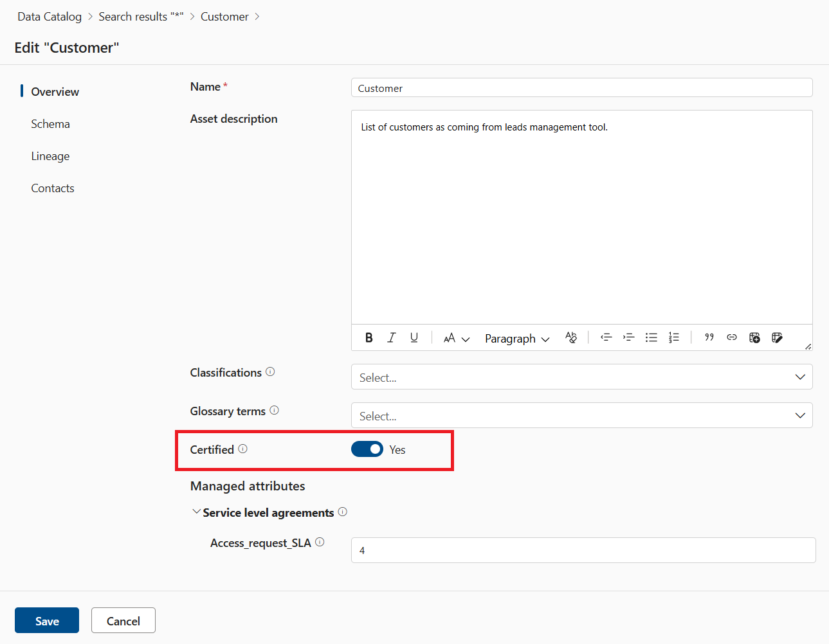Insert a hyperlink via link icon

[x=732, y=337]
